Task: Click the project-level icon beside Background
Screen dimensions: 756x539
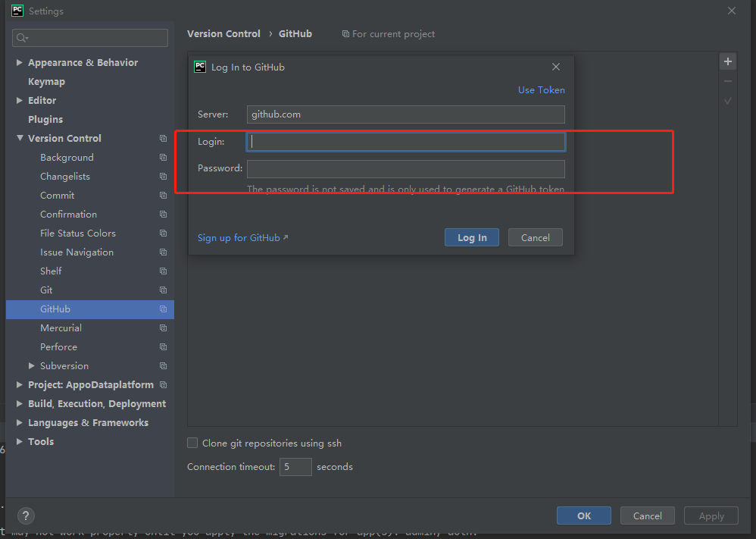Action: point(164,158)
